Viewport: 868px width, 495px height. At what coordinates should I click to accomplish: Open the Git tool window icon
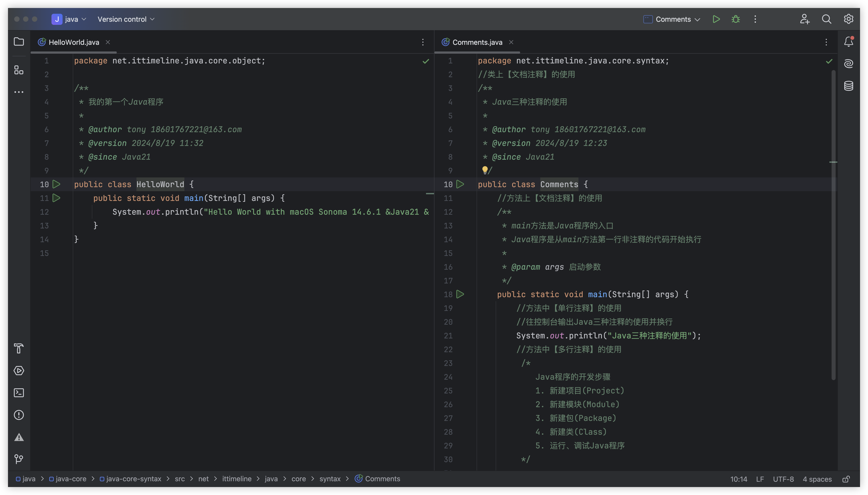[x=19, y=459]
